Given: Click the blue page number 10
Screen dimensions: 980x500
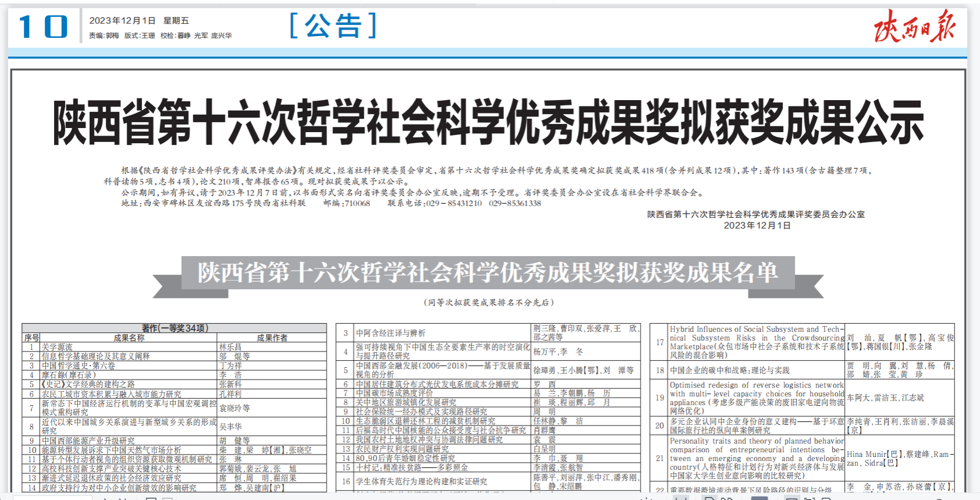Looking at the screenshot, I should (43, 27).
